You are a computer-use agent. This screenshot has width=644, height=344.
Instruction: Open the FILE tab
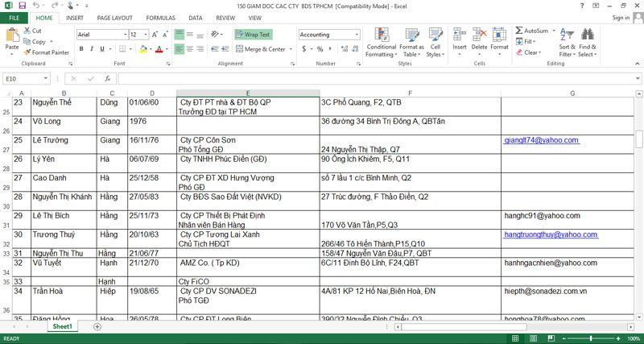click(x=14, y=18)
